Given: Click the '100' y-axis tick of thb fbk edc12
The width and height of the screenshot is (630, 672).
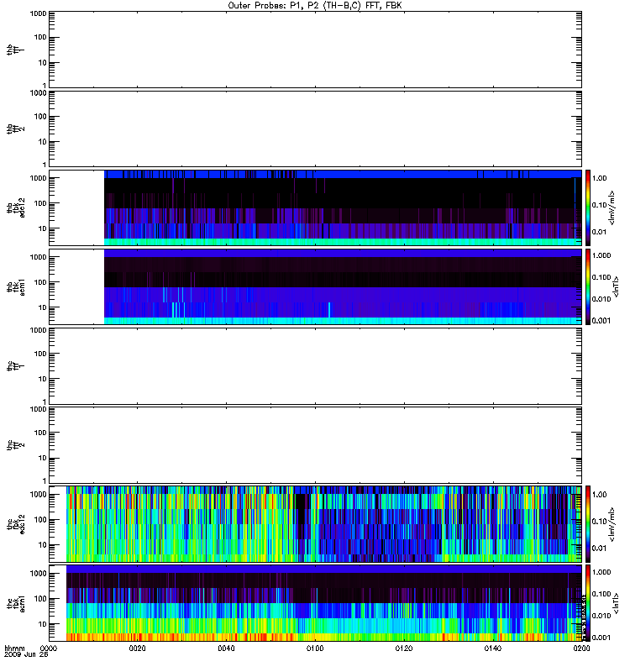Looking at the screenshot, I should (40, 203).
